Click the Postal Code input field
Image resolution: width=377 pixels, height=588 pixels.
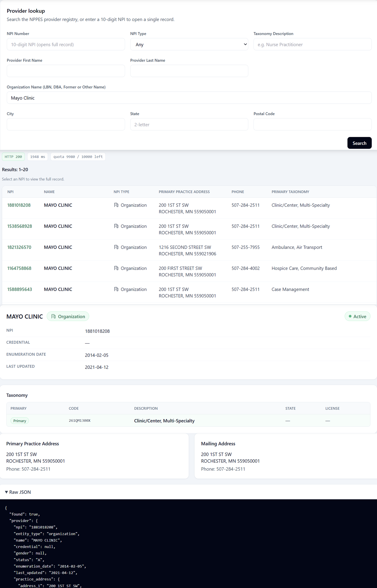tap(312, 124)
